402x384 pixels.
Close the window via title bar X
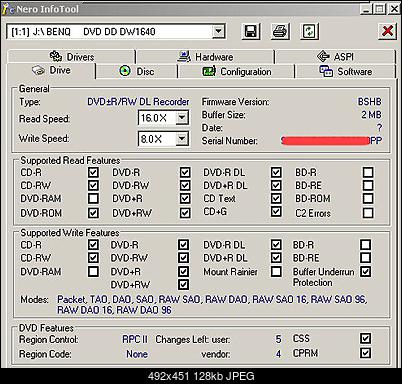pos(394,8)
